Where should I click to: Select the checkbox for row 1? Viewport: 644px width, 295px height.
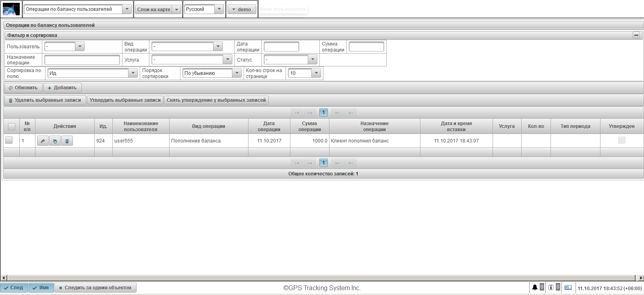[9, 140]
